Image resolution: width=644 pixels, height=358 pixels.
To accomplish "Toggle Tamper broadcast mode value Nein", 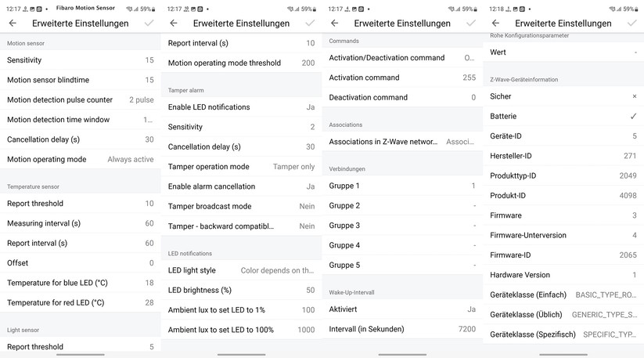I will (307, 207).
